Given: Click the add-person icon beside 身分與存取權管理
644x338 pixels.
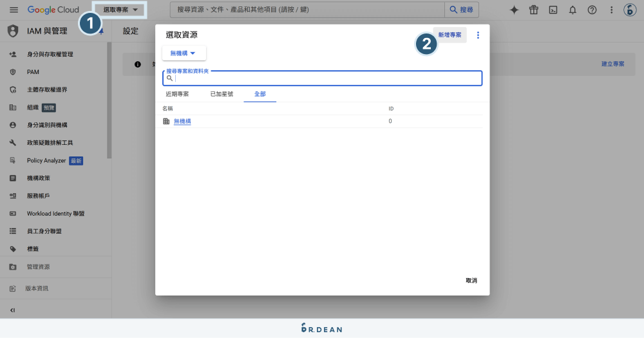Looking at the screenshot, I should (13, 54).
